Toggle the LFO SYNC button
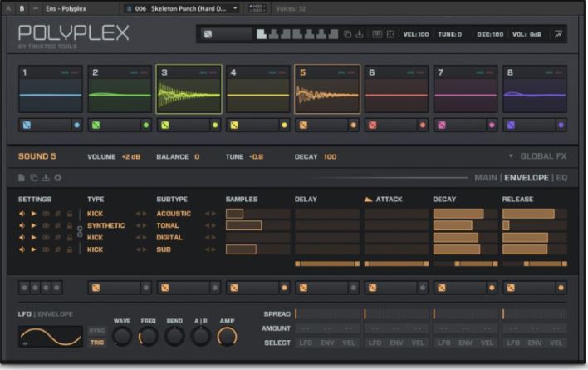The height and width of the screenshot is (370, 588). click(96, 331)
